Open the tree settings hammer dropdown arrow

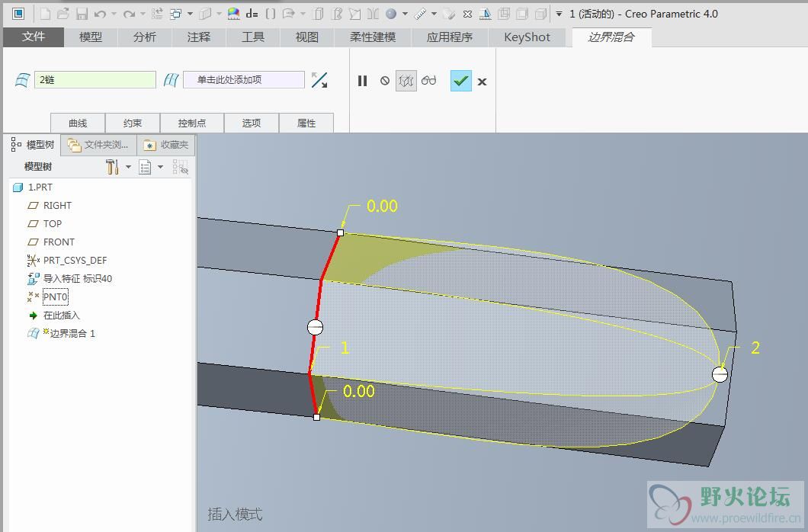[x=128, y=167]
